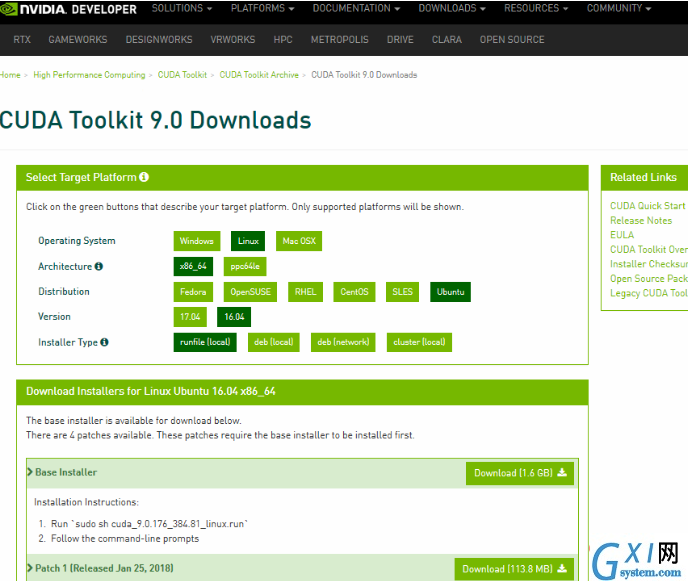Open the Open Source Packages link
The height and width of the screenshot is (581, 688).
[649, 278]
